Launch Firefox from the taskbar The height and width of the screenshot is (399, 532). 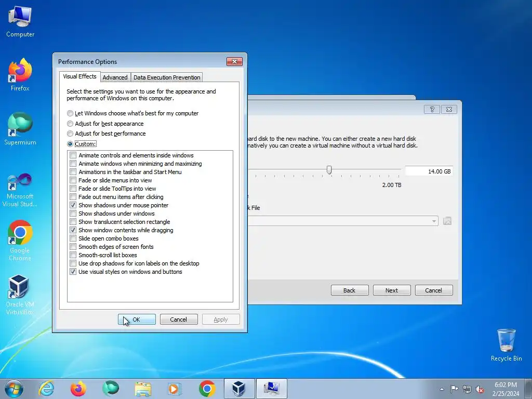pyautogui.click(x=78, y=389)
